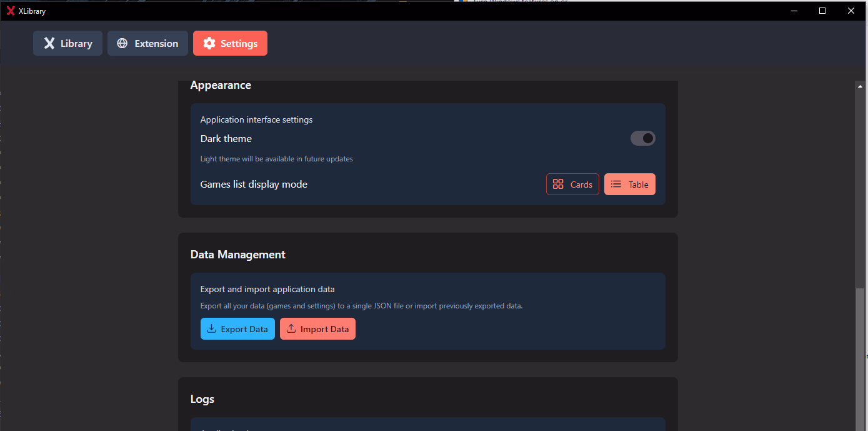Image resolution: width=868 pixels, height=431 pixels.
Task: Select Cards as games list display mode
Action: [572, 185]
